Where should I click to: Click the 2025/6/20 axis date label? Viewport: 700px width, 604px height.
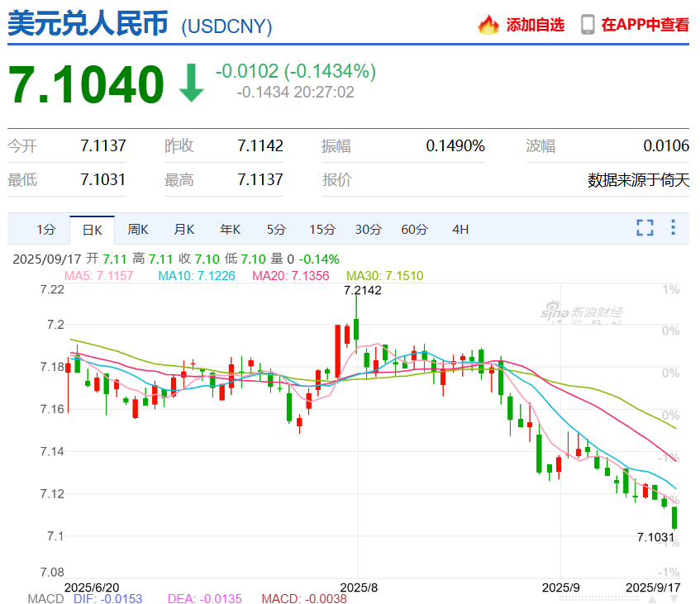coord(92,587)
